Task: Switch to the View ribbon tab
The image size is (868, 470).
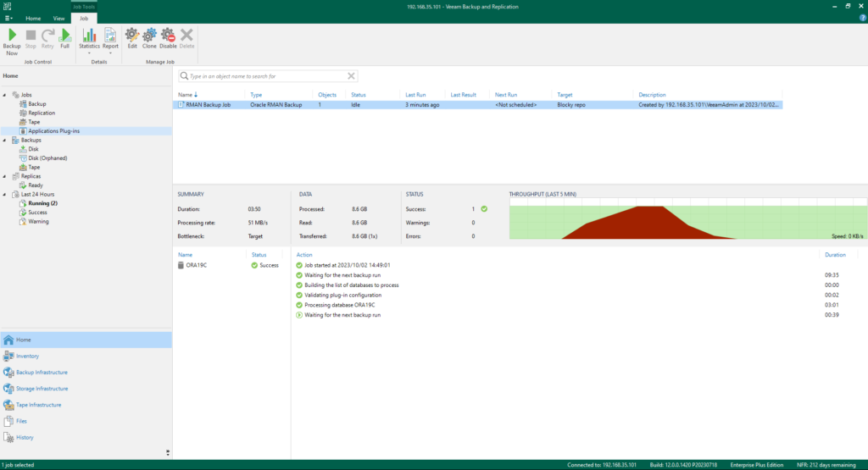Action: click(58, 19)
